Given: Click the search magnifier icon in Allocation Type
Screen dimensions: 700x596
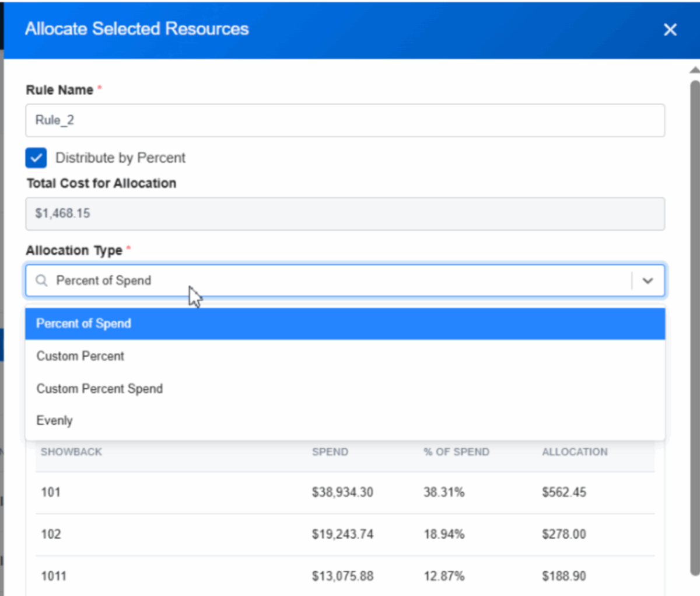Looking at the screenshot, I should click(x=41, y=281).
